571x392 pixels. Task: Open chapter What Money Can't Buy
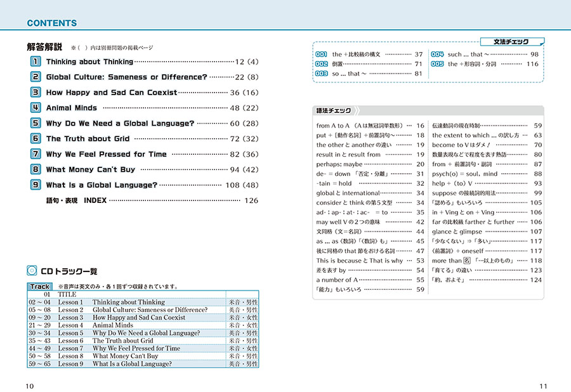coord(91,169)
